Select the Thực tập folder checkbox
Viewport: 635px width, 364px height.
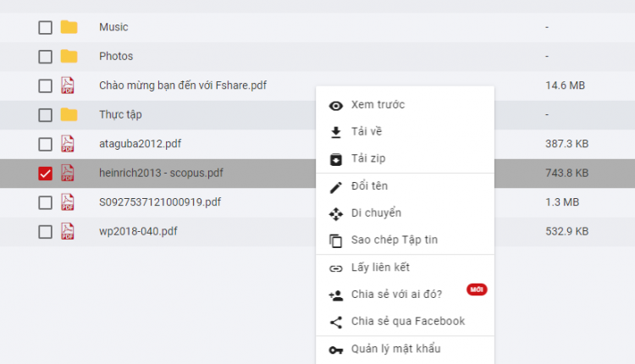click(46, 115)
